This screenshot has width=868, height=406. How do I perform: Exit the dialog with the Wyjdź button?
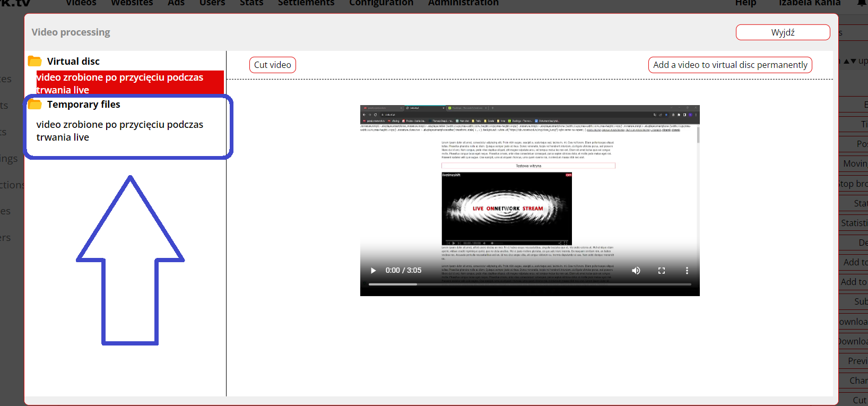(783, 32)
